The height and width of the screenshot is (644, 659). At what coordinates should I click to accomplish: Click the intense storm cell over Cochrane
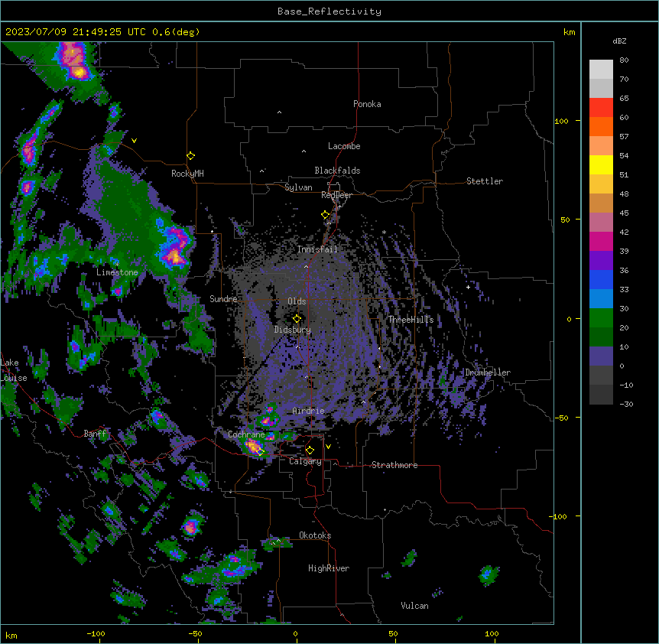click(x=253, y=446)
